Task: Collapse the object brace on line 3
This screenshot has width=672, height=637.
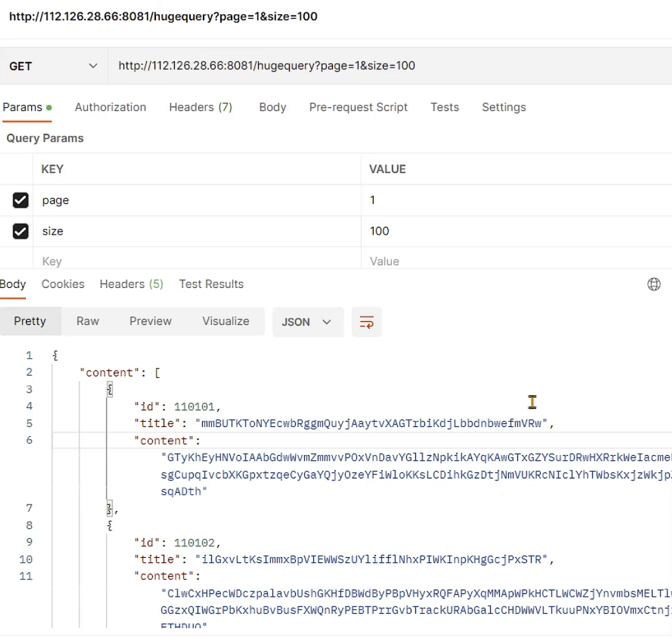Action: pyautogui.click(x=110, y=389)
